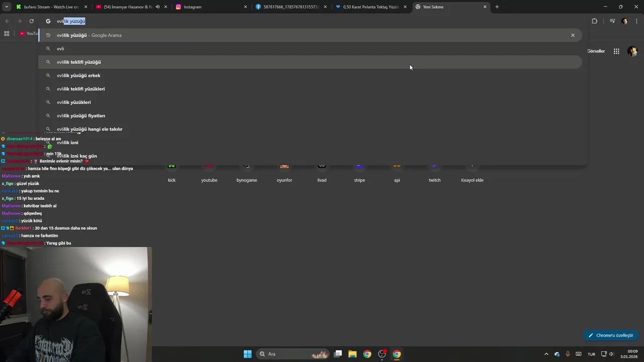The height and width of the screenshot is (362, 644).
Task: Choose suggestion 'evlilik yüzüğü hangi ele takılır'
Action: pos(310,129)
